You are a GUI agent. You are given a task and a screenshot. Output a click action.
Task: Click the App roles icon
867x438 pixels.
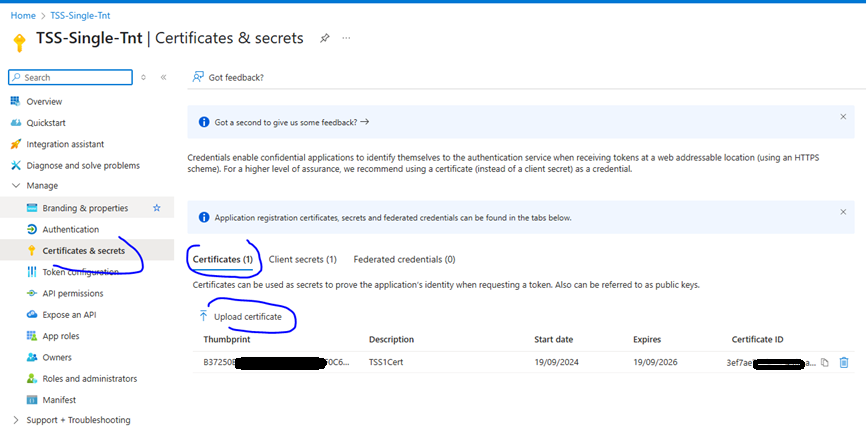tap(32, 336)
